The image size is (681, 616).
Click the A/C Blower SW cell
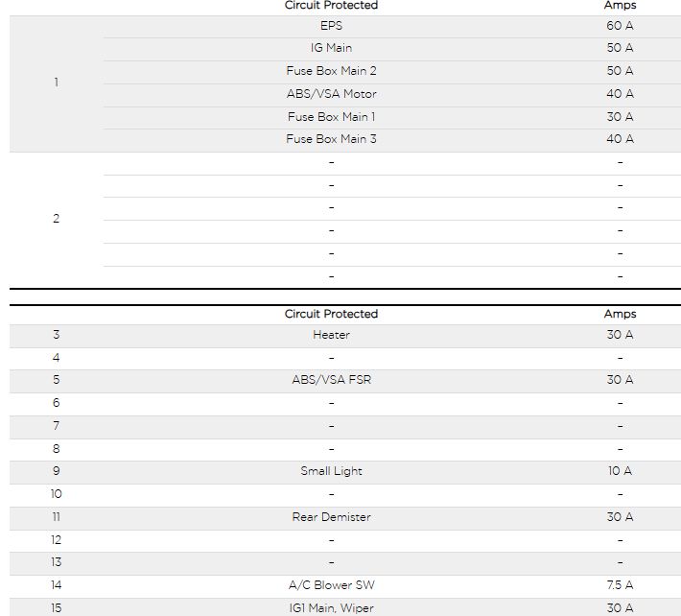pyautogui.click(x=331, y=585)
